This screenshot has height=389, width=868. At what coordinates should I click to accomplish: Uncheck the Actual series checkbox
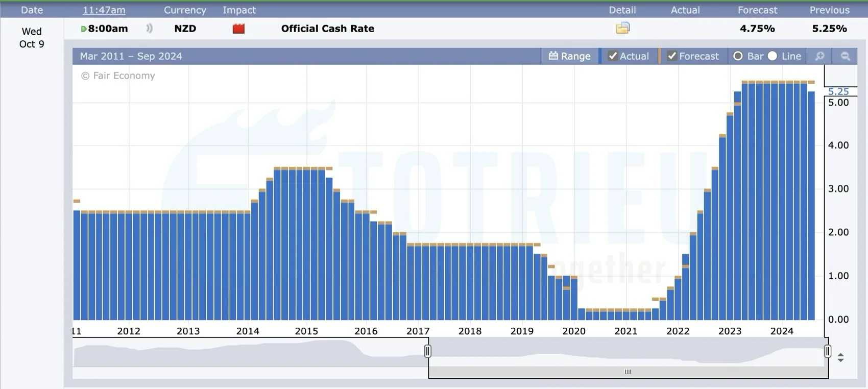pyautogui.click(x=613, y=56)
